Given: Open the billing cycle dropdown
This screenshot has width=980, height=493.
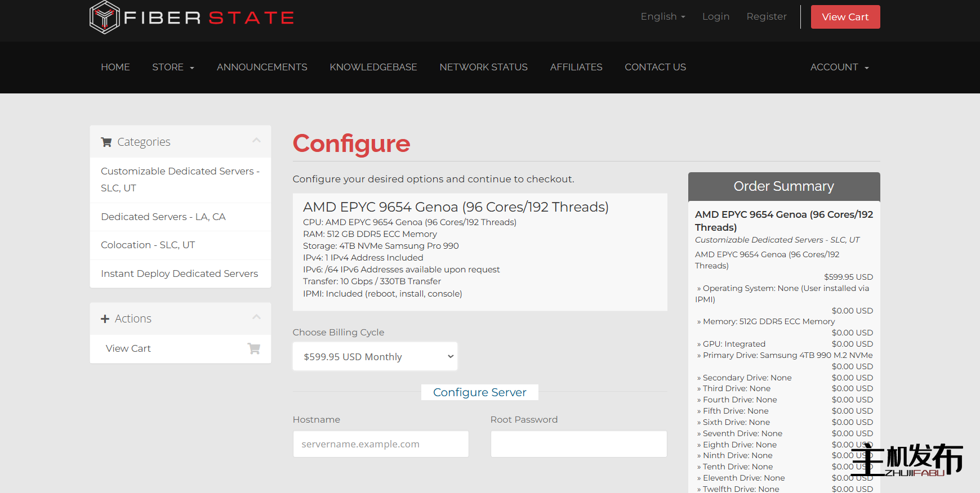Looking at the screenshot, I should pyautogui.click(x=375, y=357).
